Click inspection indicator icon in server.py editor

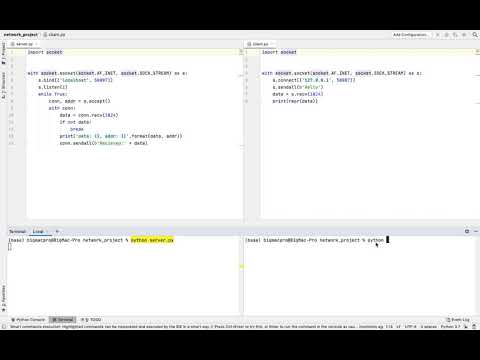(x=241, y=52)
